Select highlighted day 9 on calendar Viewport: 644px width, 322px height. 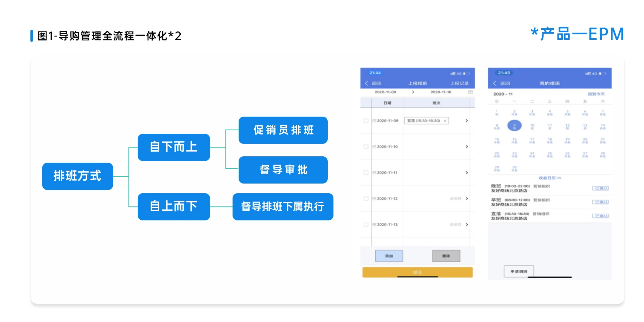tap(514, 126)
